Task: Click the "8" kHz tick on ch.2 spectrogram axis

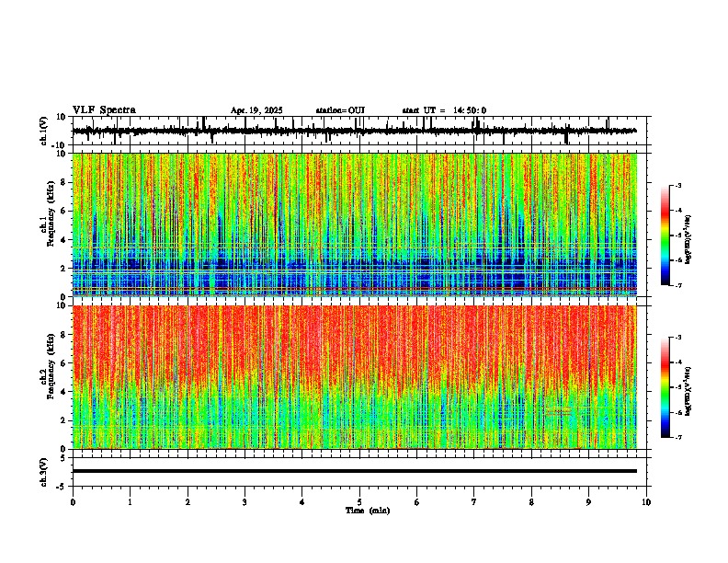Action: (x=64, y=335)
